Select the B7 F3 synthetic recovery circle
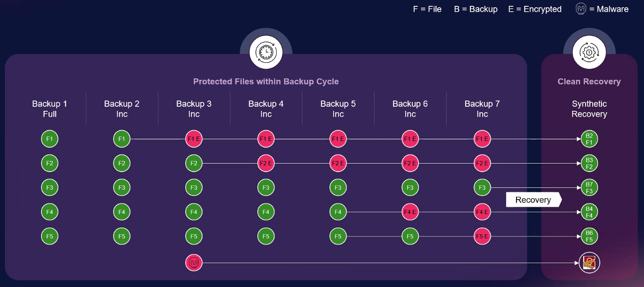The image size is (644, 287). click(x=589, y=187)
